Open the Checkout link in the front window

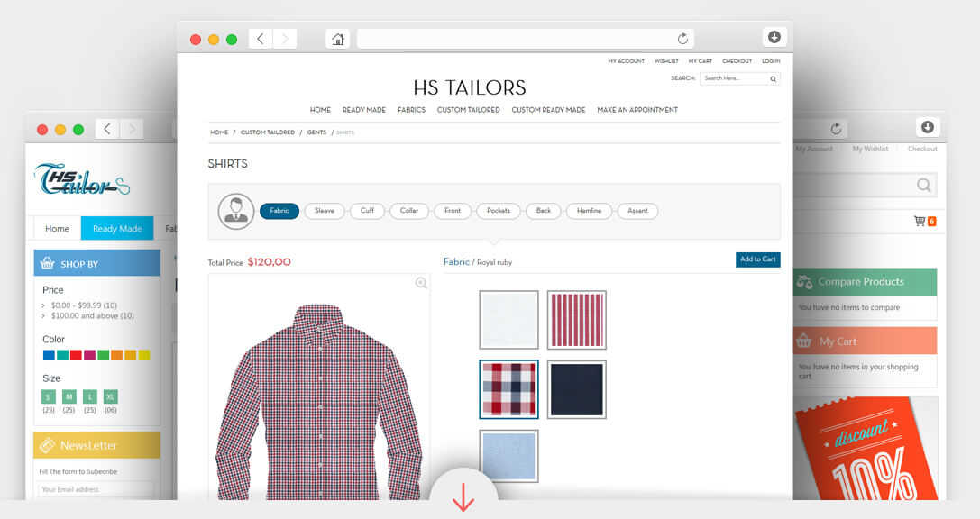(x=737, y=61)
